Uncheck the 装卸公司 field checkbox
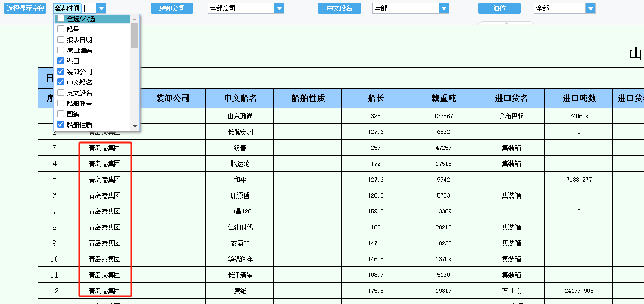The height and width of the screenshot is (304, 644). tap(60, 71)
